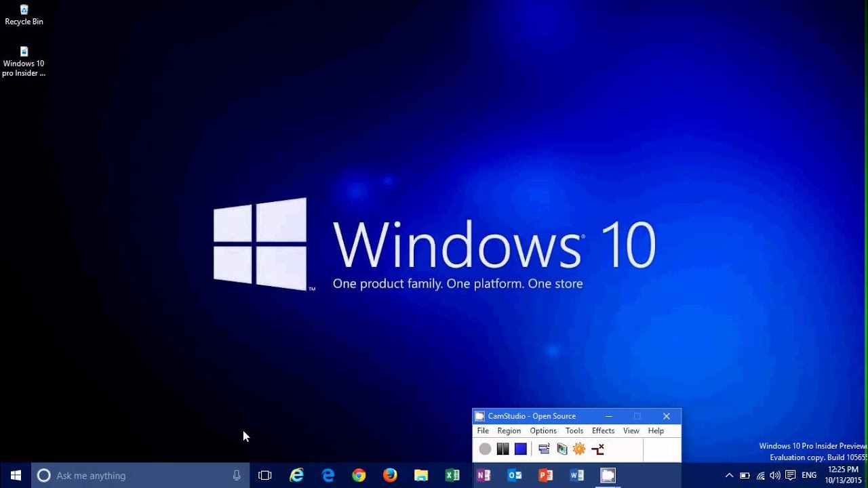Open the screen annotations sun icon
868x488 pixels.
pos(579,449)
